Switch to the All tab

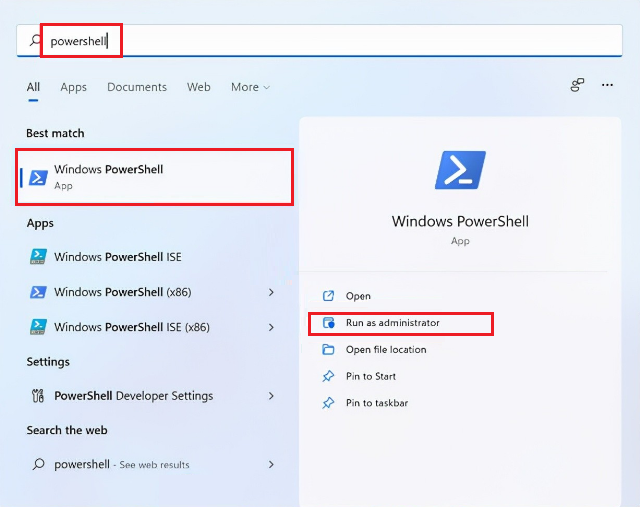(33, 87)
